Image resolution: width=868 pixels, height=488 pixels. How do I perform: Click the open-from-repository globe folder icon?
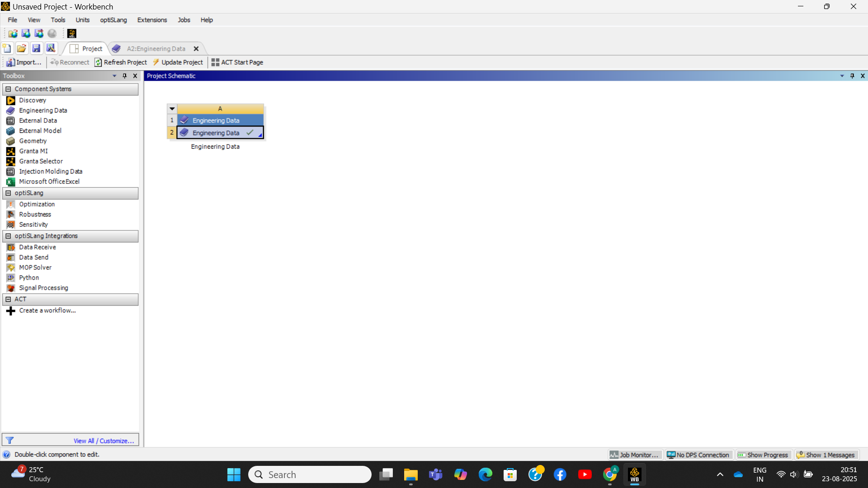click(13, 33)
